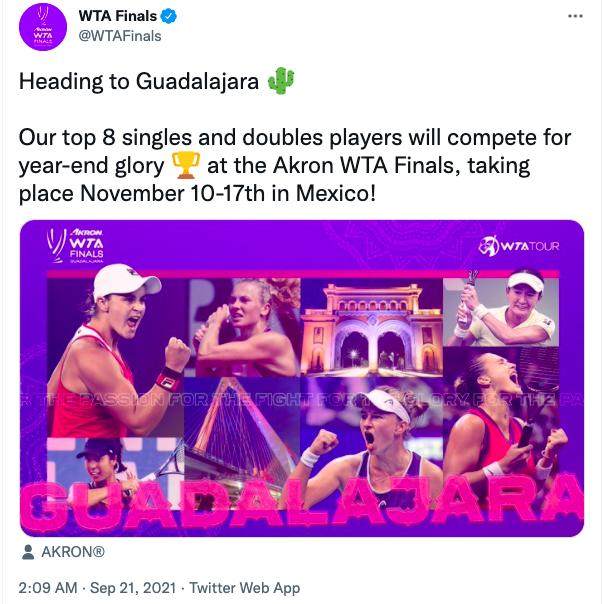The height and width of the screenshot is (604, 604).
Task: Click the person icon beside AKRON® tag
Action: click(27, 551)
